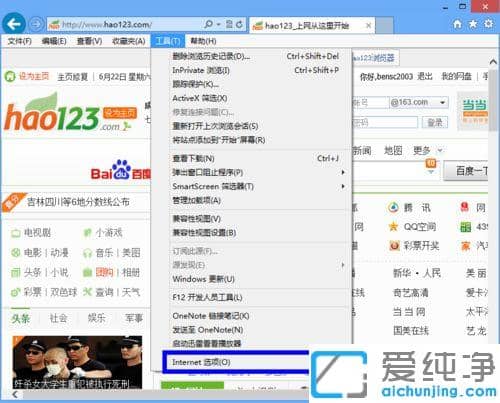This screenshot has width=500, height=403.
Task: Click the QQ空间 star icon link
Action: pos(393,227)
